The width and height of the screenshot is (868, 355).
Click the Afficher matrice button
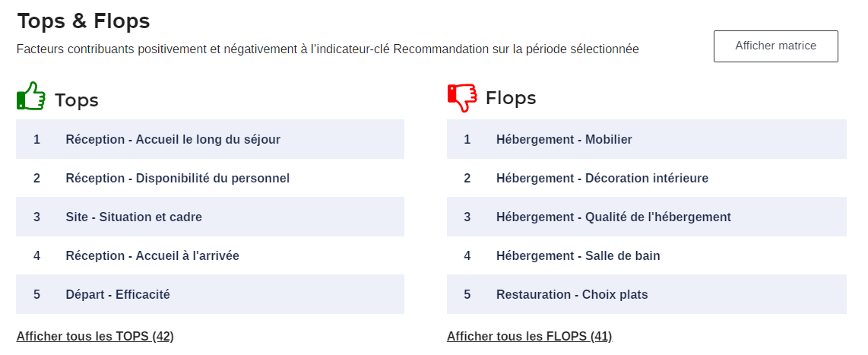775,46
